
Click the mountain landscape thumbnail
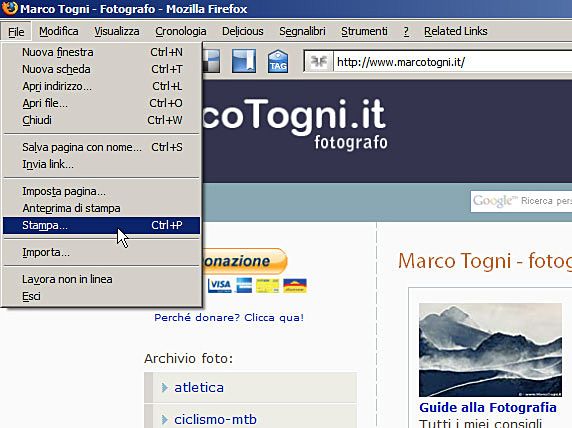tap(490, 350)
